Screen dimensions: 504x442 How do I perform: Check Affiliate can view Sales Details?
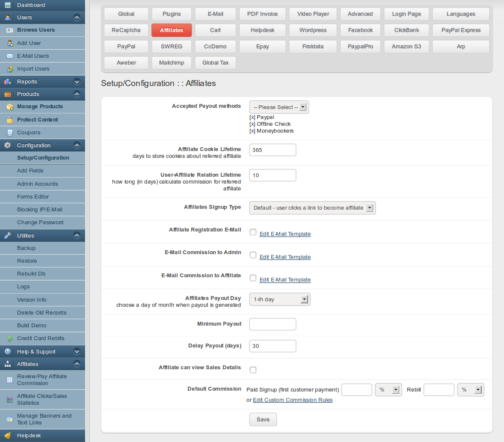tap(253, 370)
